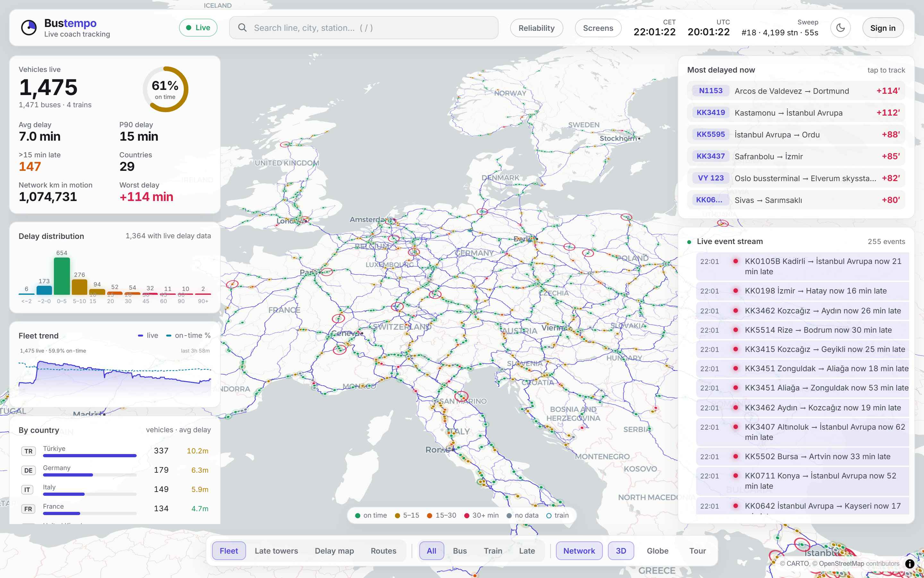
Task: Toggle dark mode with the moon icon
Action: 840,28
